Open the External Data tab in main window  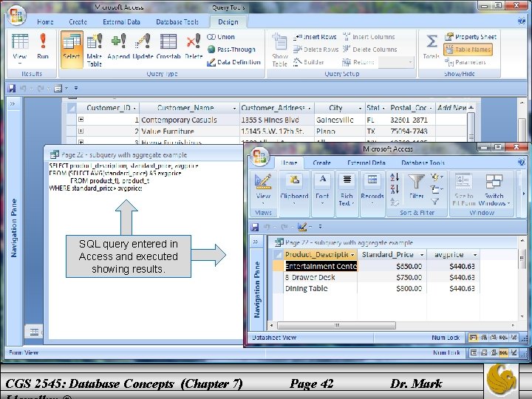[121, 21]
